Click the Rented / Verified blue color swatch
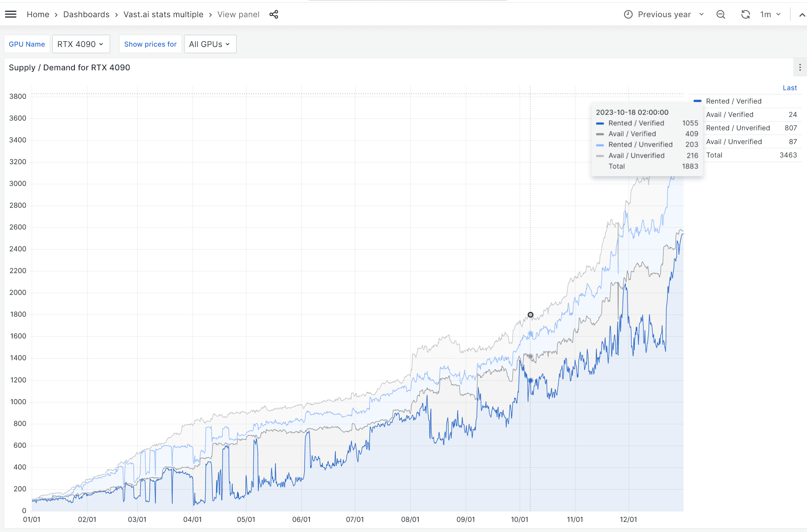Viewport: 807px width, 532px height. tap(697, 101)
